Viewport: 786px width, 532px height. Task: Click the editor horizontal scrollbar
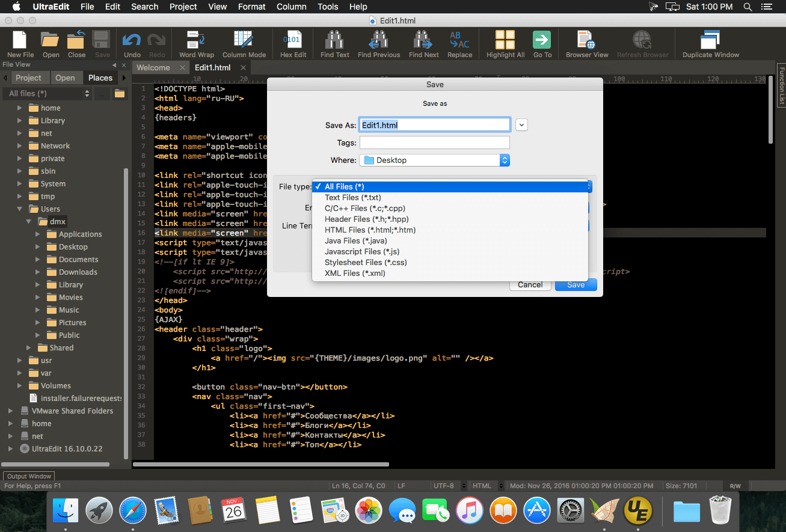point(260,464)
